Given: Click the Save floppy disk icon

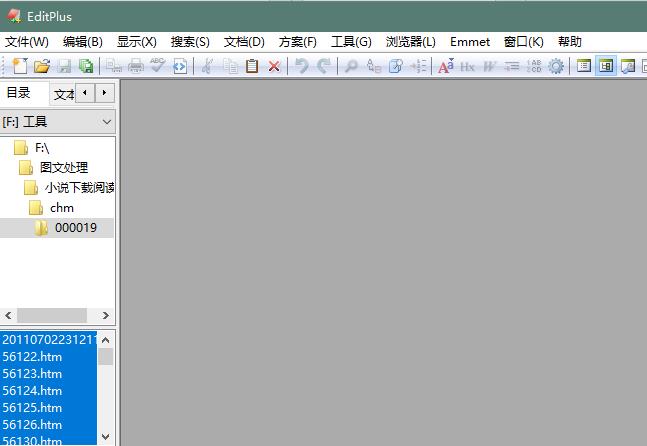Looking at the screenshot, I should click(x=64, y=66).
